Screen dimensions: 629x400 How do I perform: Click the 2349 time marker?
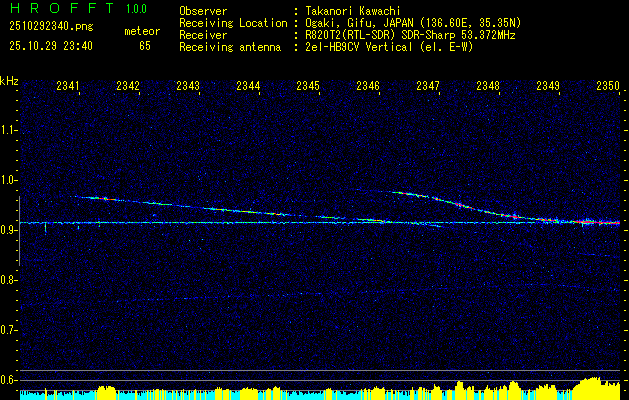point(548,85)
